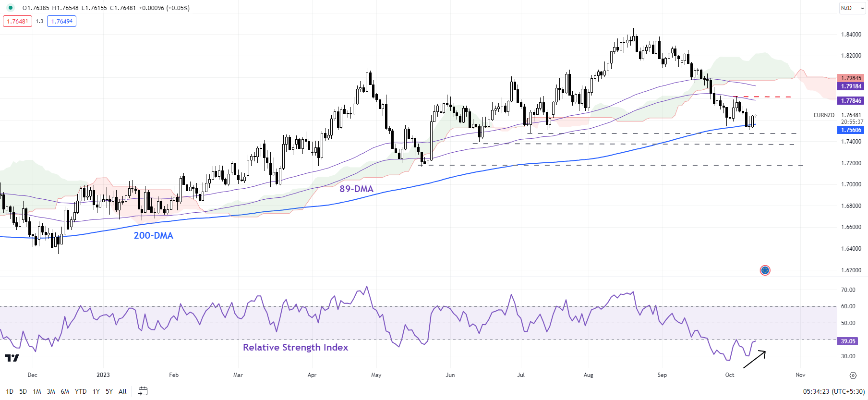Open the go-to-date calendar icon

(x=143, y=391)
